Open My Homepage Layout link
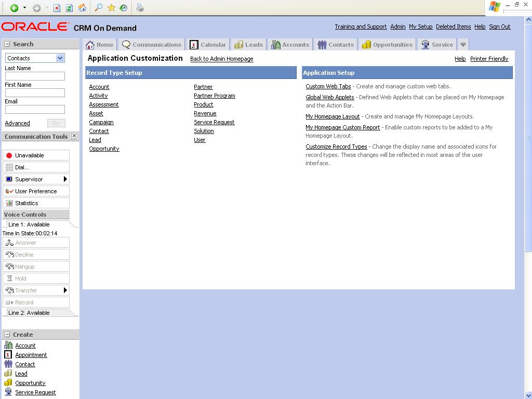This screenshot has height=399, width=532. pos(332,116)
